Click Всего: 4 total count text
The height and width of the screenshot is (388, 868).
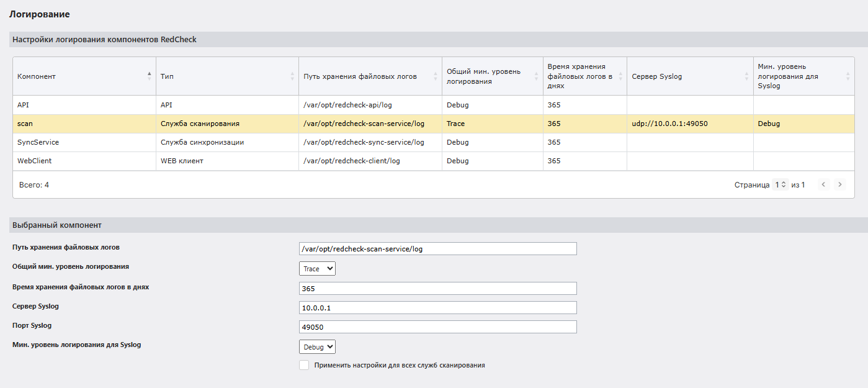pyautogui.click(x=34, y=185)
